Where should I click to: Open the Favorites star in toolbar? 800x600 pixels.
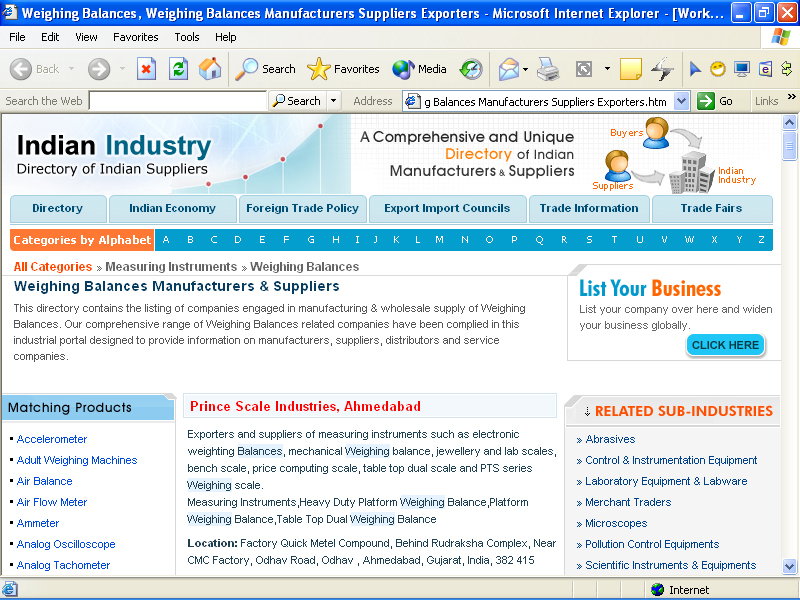tap(343, 69)
